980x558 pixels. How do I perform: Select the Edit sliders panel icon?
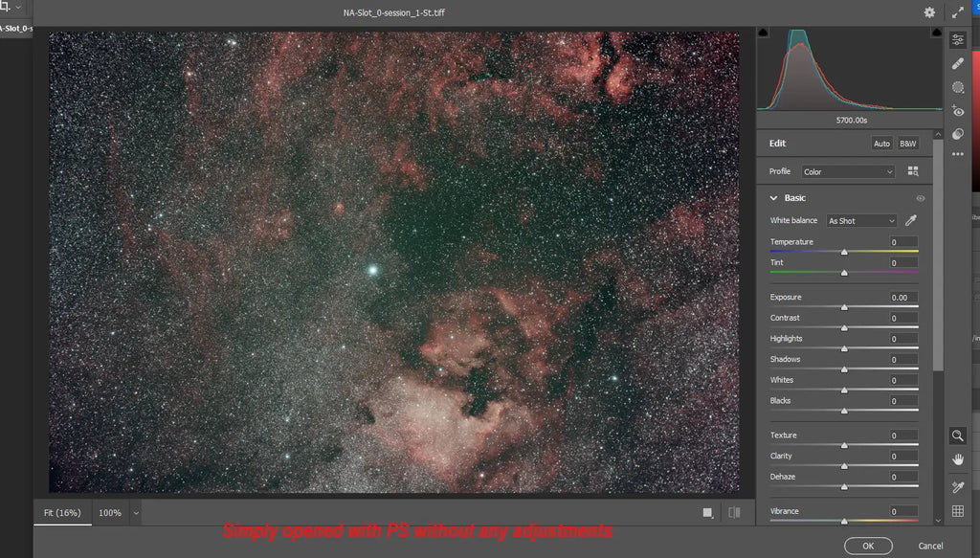pyautogui.click(x=958, y=40)
